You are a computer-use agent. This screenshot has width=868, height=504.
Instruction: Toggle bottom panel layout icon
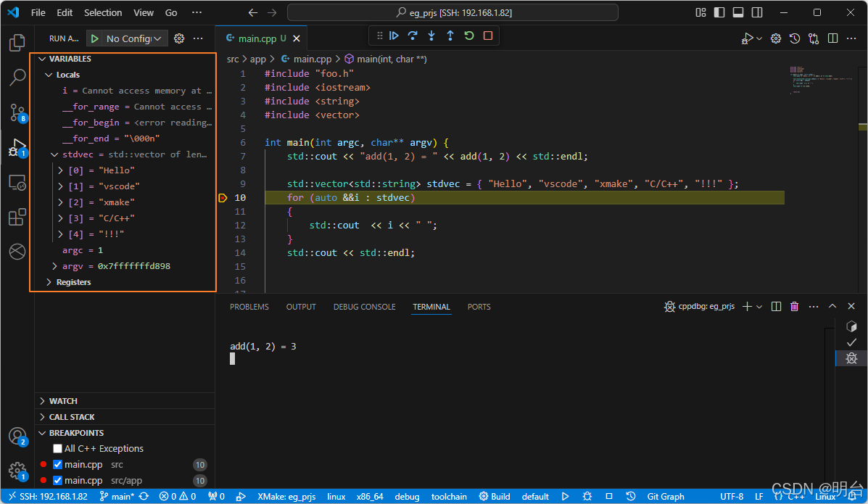point(738,12)
